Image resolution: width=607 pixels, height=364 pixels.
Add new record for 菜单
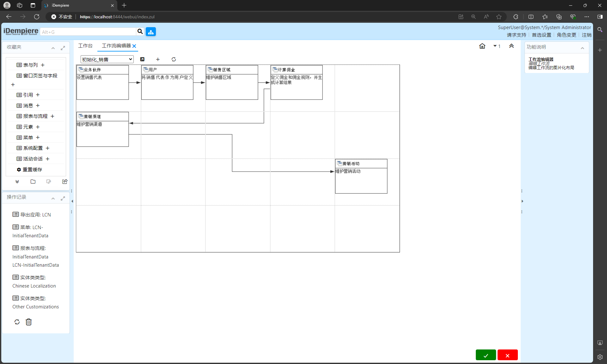(x=38, y=137)
